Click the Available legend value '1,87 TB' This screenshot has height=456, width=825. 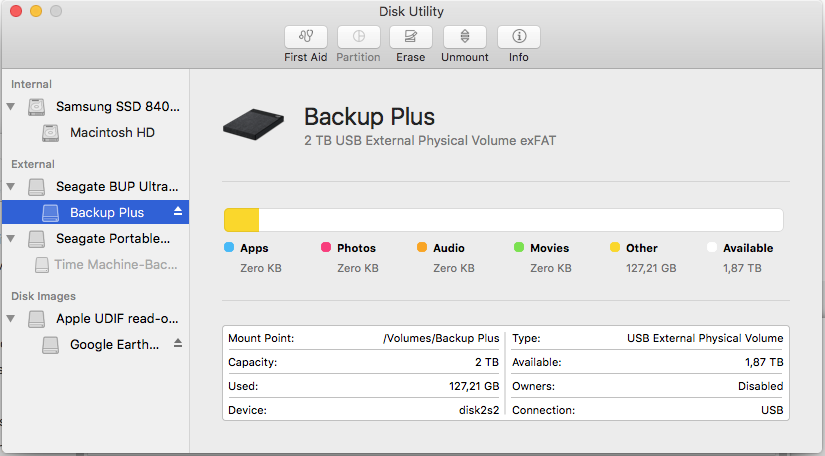(x=742, y=268)
